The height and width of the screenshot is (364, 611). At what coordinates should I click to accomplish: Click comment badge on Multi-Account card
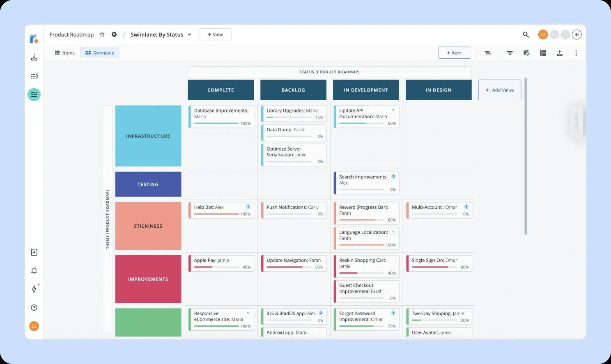point(466,207)
